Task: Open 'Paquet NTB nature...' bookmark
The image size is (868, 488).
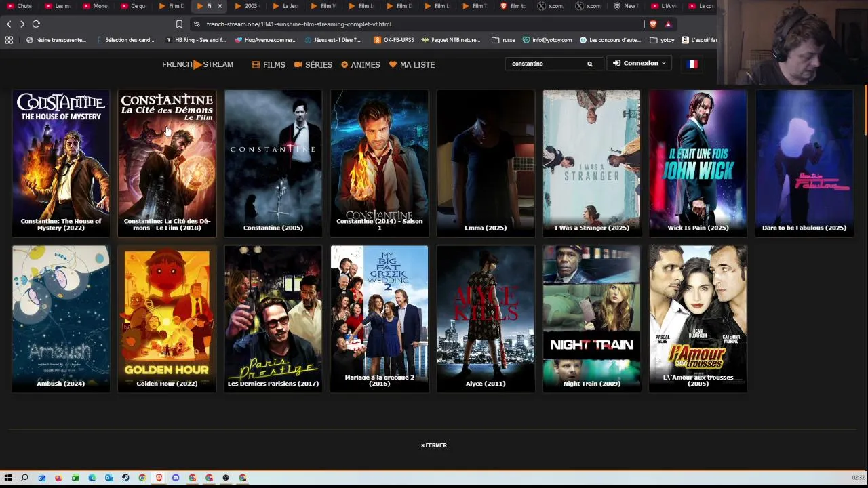Action: pyautogui.click(x=451, y=40)
